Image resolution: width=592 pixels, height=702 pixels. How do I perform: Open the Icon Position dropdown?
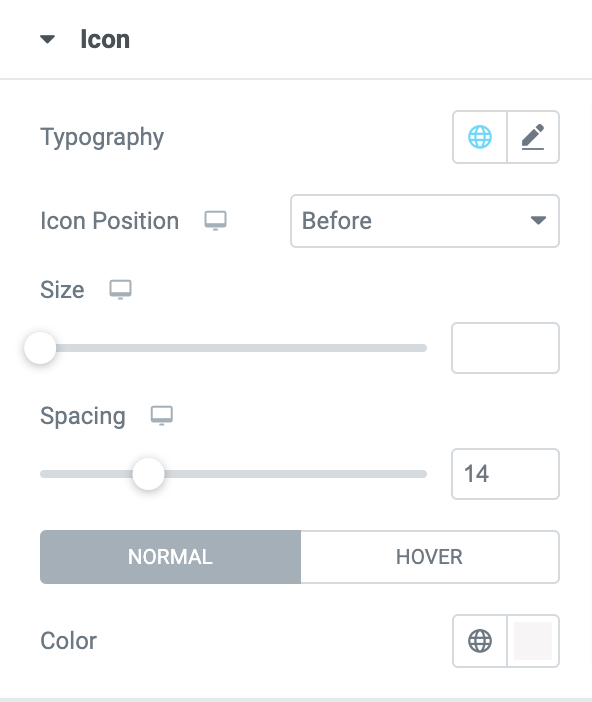click(x=425, y=221)
